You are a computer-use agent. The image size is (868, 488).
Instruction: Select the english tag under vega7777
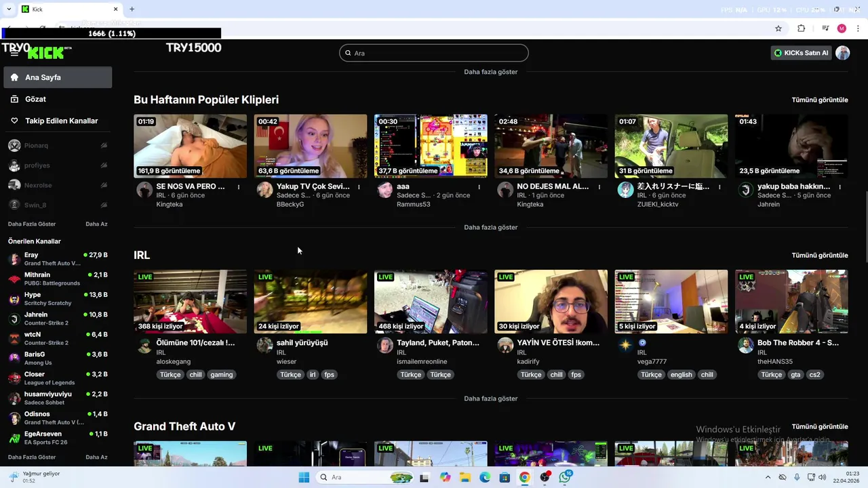[682, 375]
